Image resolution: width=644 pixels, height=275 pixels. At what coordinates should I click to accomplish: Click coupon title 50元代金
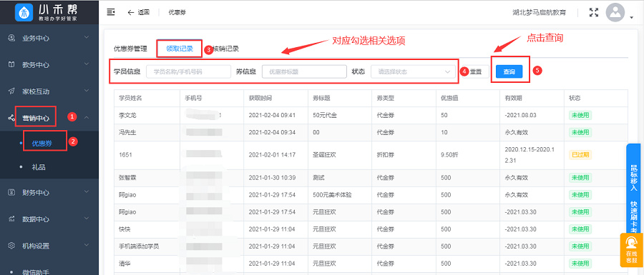click(x=325, y=115)
